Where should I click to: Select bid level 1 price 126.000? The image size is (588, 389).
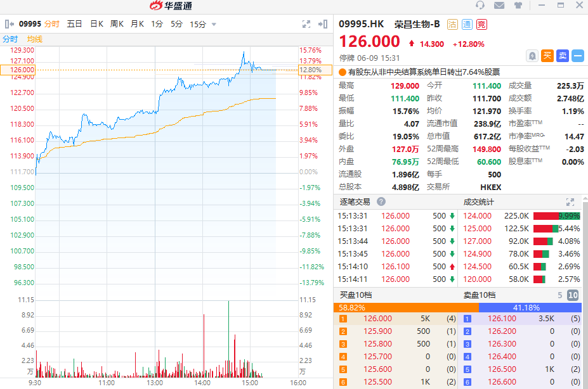point(377,319)
